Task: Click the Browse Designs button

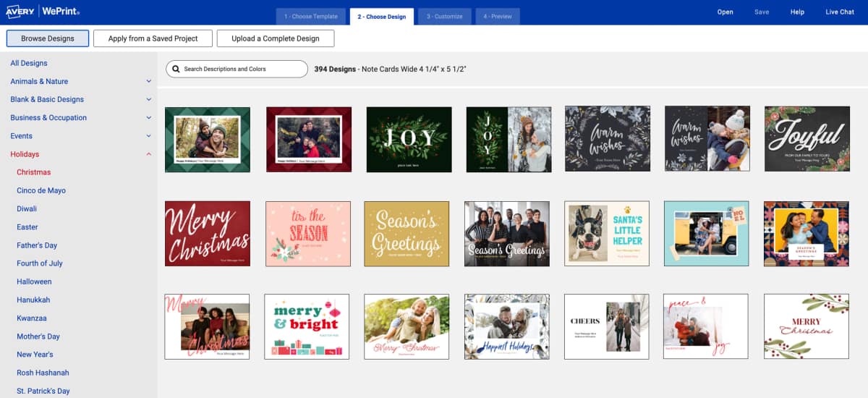Action: 48,38
